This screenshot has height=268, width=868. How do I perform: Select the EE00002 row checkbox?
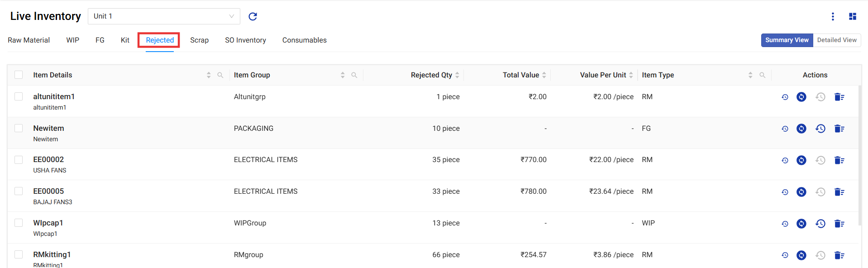pos(19,160)
